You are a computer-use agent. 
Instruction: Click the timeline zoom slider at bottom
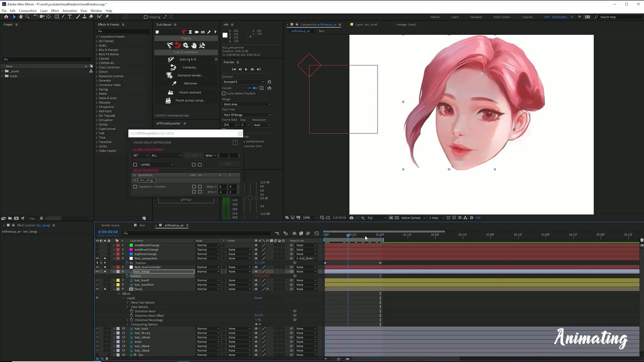(x=338, y=359)
